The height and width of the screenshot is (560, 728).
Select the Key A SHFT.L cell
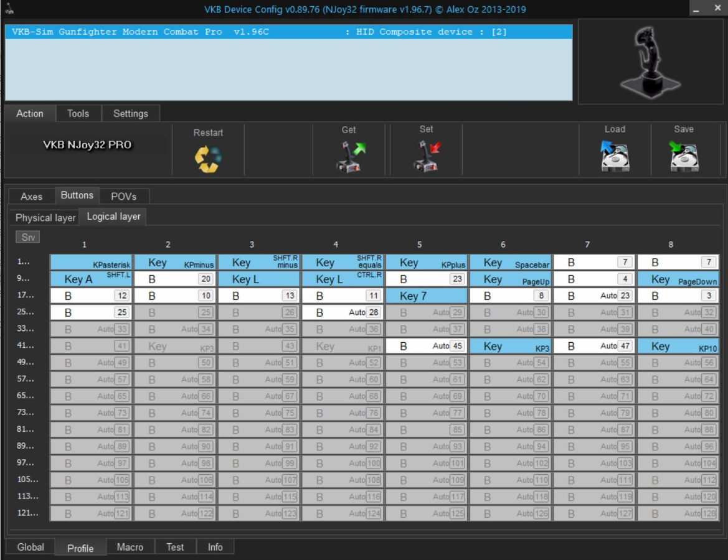[x=91, y=279]
